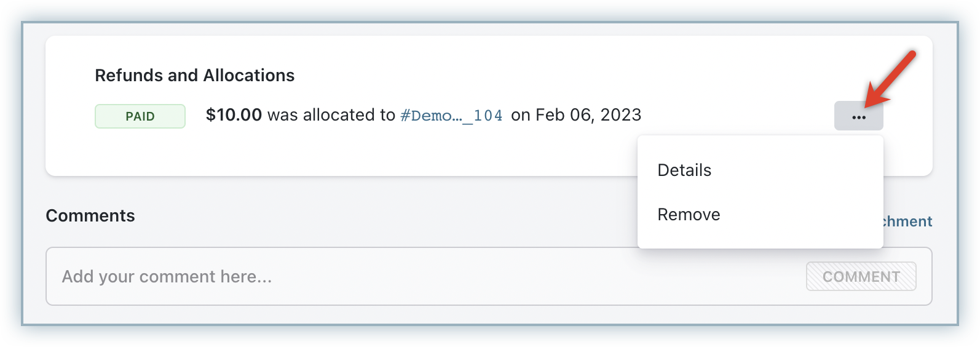Screen dimensions: 980x347
Task: Click the 'was allocated to' text
Action: pos(331,115)
